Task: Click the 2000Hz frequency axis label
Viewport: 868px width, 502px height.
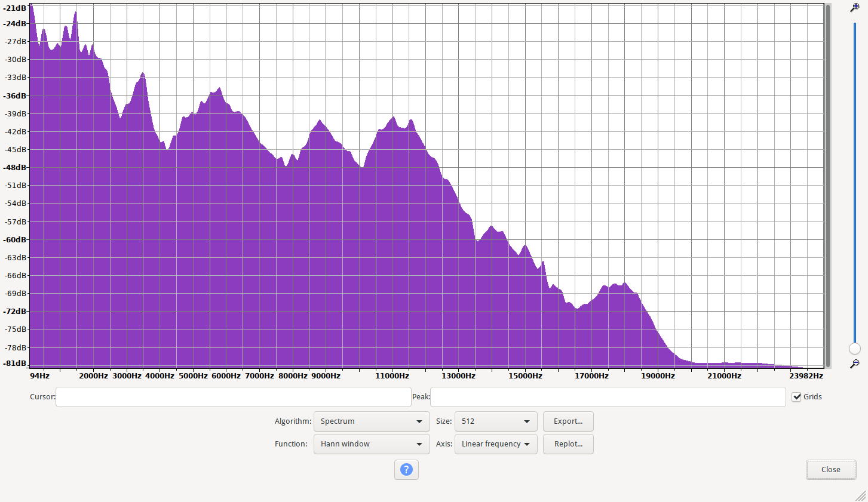Action: pyautogui.click(x=94, y=375)
